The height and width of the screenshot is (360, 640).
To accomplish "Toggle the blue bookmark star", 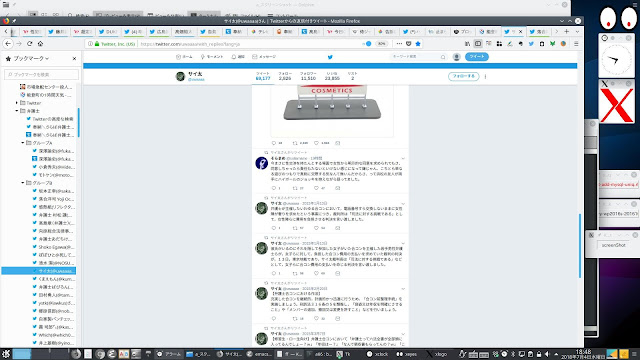I will pyautogui.click(x=418, y=44).
